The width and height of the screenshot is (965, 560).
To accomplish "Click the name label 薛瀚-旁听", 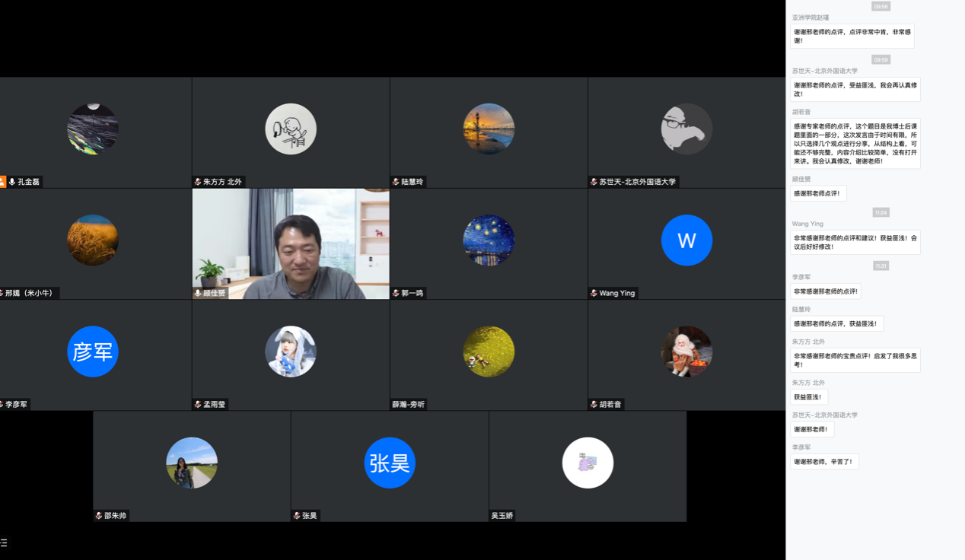I will (x=409, y=405).
